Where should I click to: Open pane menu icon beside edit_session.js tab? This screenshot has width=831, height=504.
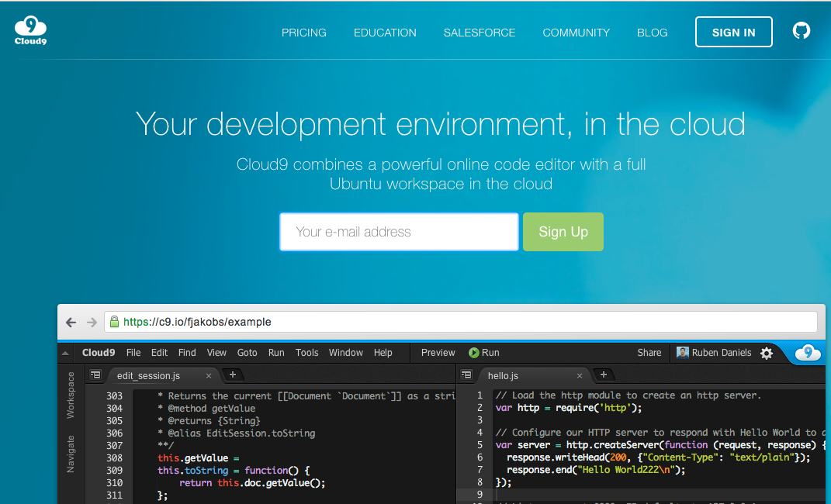95,375
